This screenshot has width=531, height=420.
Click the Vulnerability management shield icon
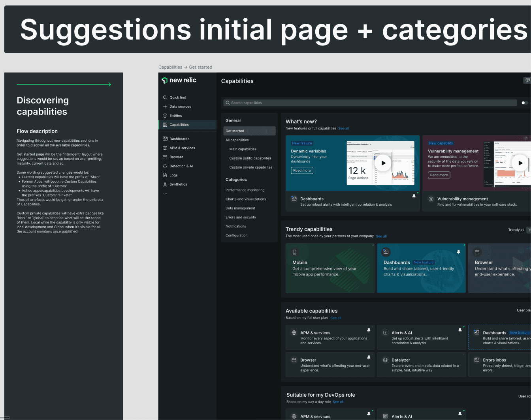[x=431, y=199]
